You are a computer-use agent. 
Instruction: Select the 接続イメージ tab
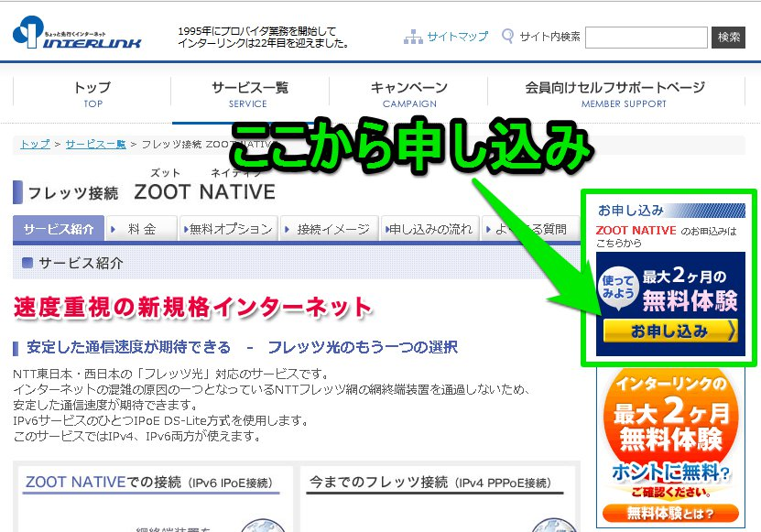point(329,229)
